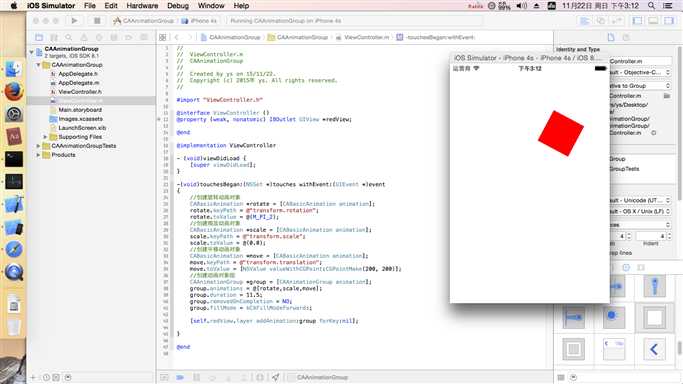The width and height of the screenshot is (683, 384).
Task: Open the Text Encoding Unicode dropdown
Action: point(640,200)
